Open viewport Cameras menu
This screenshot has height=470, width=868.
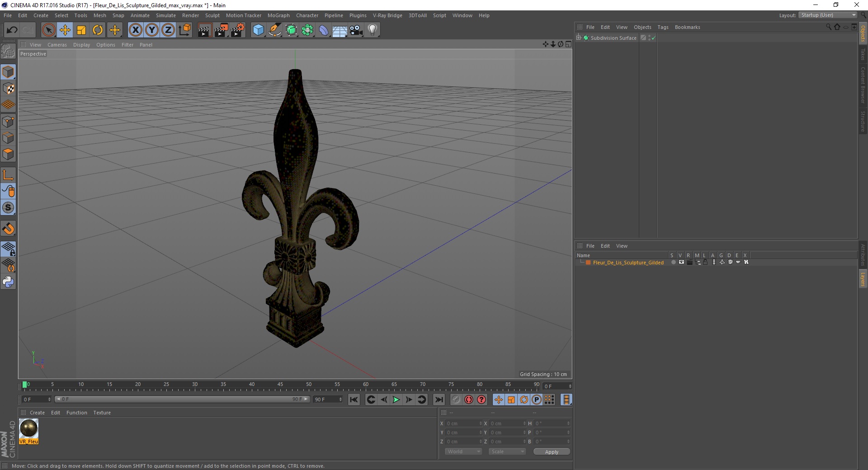click(57, 45)
